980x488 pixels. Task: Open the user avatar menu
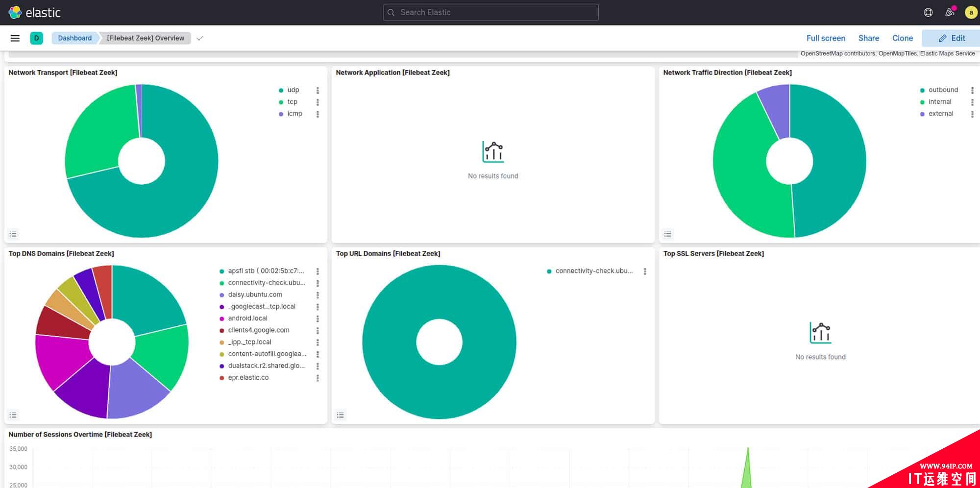click(971, 12)
